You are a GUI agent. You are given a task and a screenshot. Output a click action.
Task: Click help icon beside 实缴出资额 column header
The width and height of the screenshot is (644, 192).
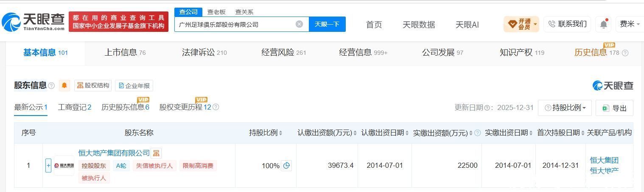(x=477, y=133)
